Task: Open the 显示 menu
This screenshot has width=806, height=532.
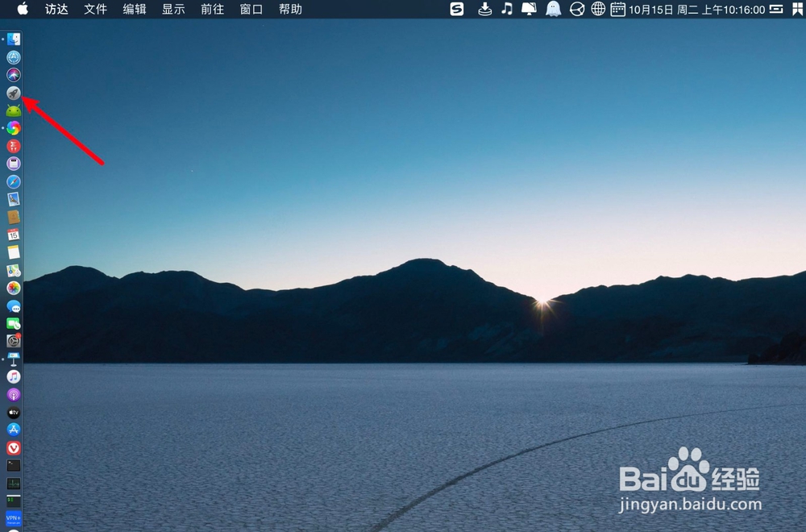Action: (173, 9)
